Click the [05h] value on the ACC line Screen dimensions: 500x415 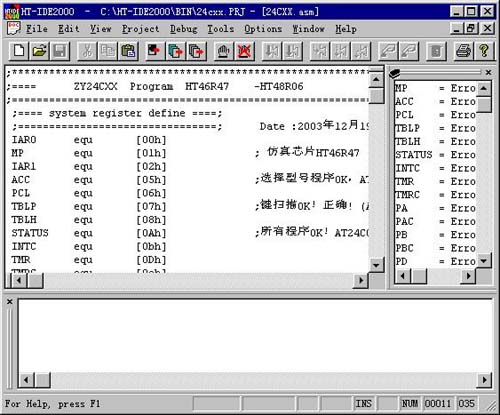[151, 180]
